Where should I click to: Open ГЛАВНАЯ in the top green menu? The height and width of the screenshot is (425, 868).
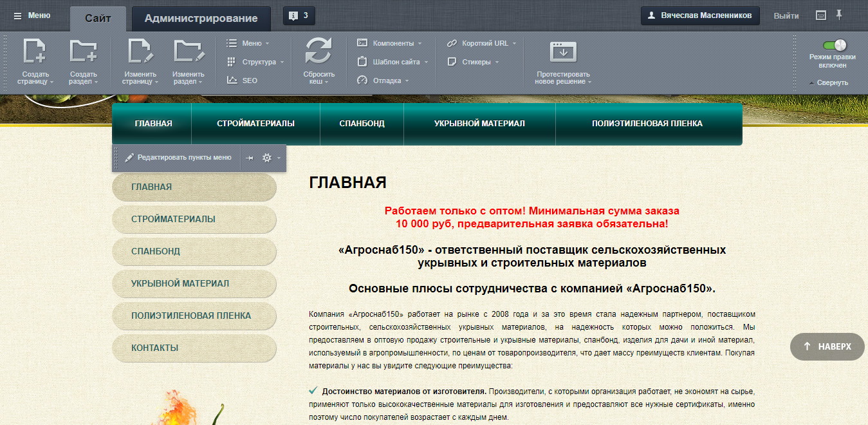(x=153, y=124)
